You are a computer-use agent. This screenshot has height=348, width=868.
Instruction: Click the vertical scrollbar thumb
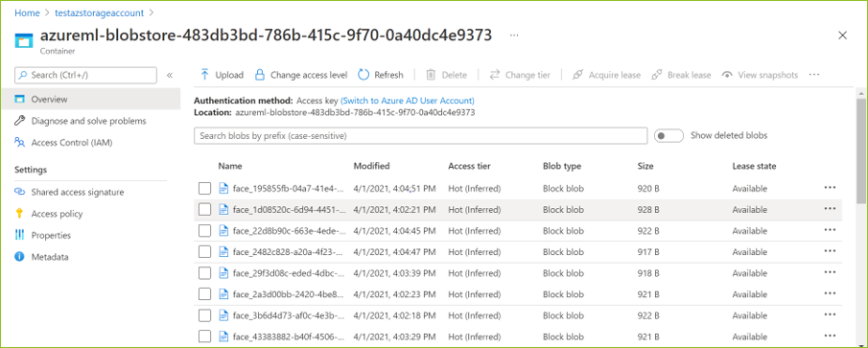point(861,151)
